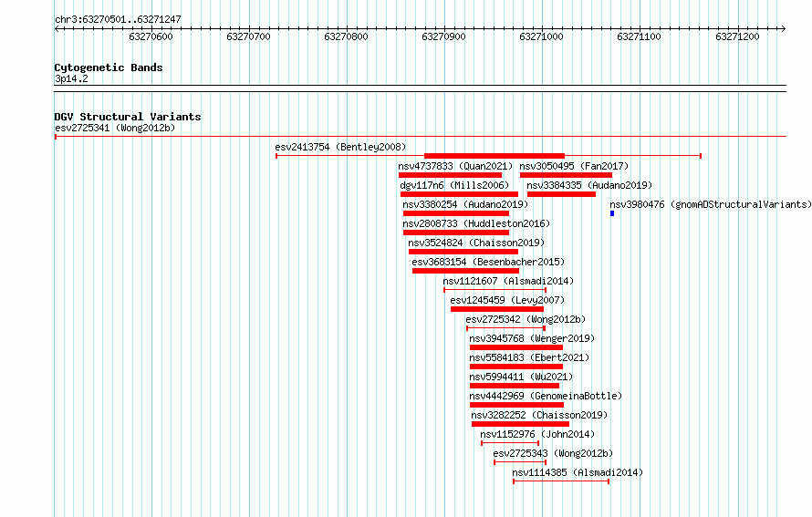Click the red bar under nsv3282252 (Chaisson2019)
This screenshot has width=812, height=517.
coord(520,424)
